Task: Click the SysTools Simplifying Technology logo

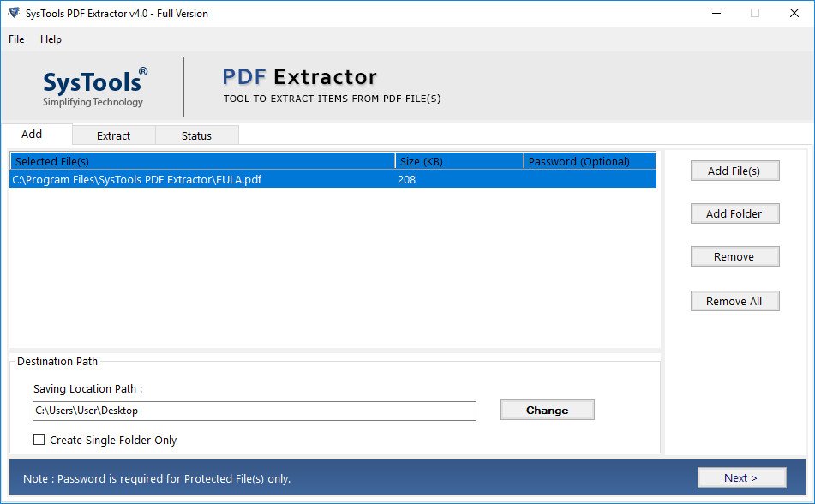Action: (94, 87)
